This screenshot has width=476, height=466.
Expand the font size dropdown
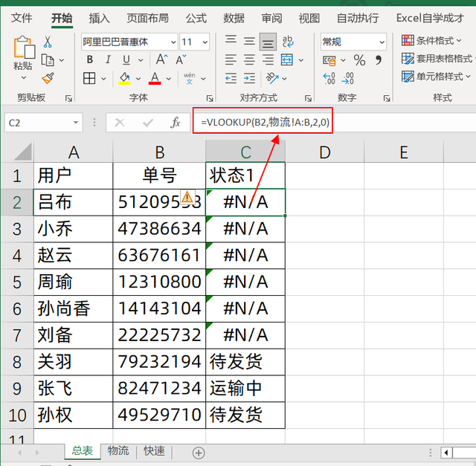point(205,42)
